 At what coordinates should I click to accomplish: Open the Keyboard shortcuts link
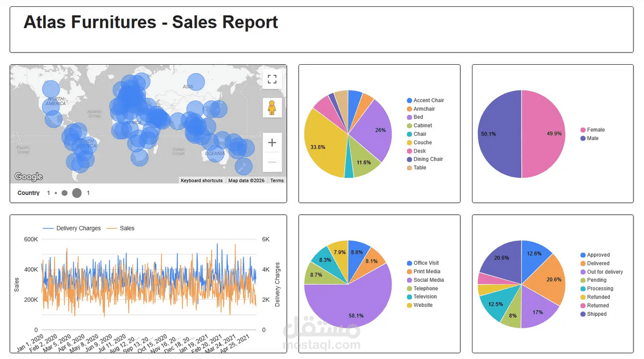pyautogui.click(x=202, y=180)
